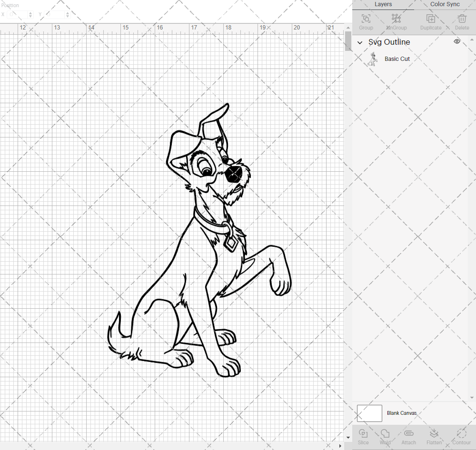Click the Attach icon
This screenshot has height=450, width=476.
pos(408,436)
